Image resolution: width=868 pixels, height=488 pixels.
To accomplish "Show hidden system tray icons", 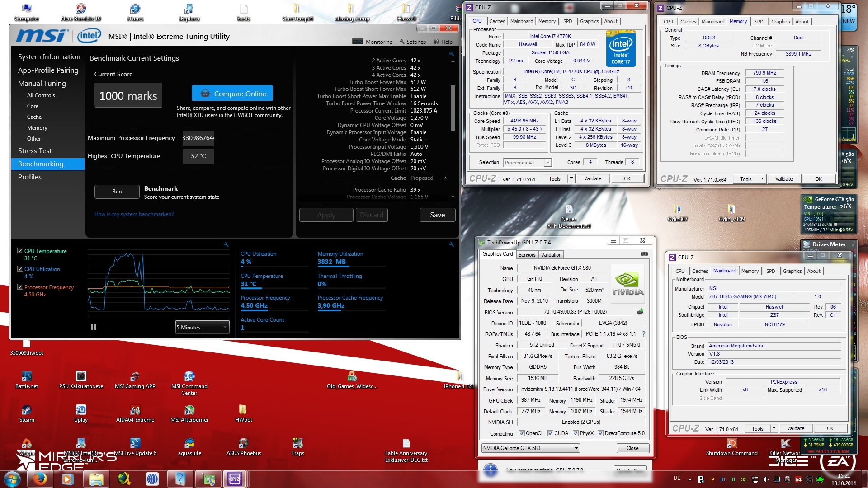I will coord(689,479).
